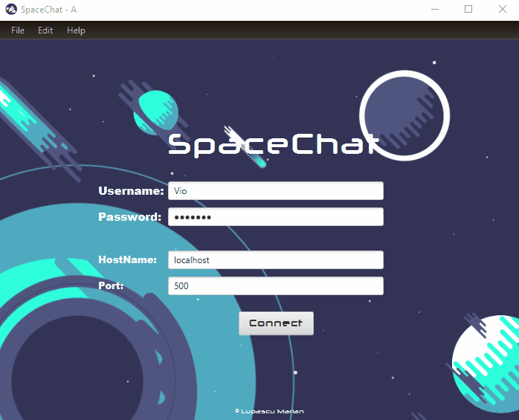Click the Username: label
This screenshot has width=519, height=420.
pos(131,191)
